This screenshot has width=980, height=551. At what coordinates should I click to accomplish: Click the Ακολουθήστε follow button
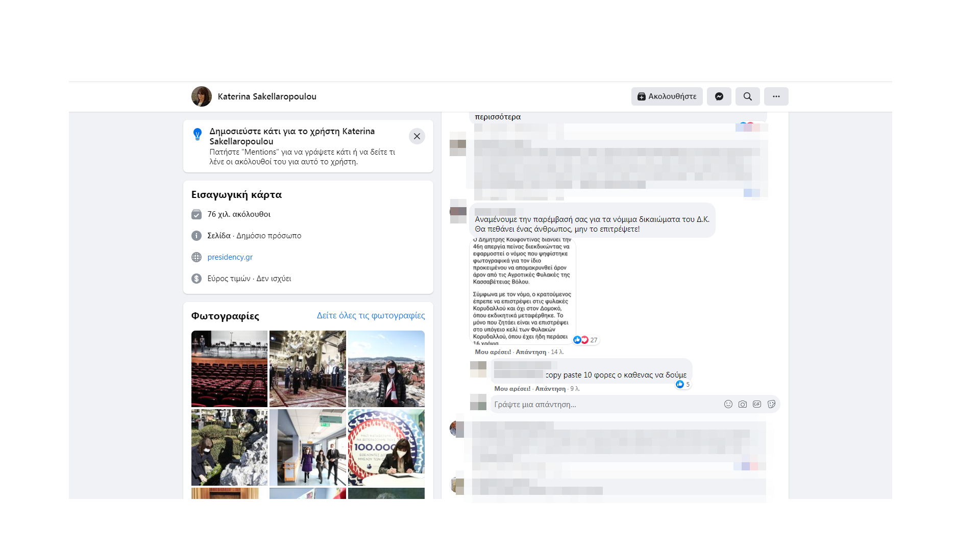[x=667, y=96]
